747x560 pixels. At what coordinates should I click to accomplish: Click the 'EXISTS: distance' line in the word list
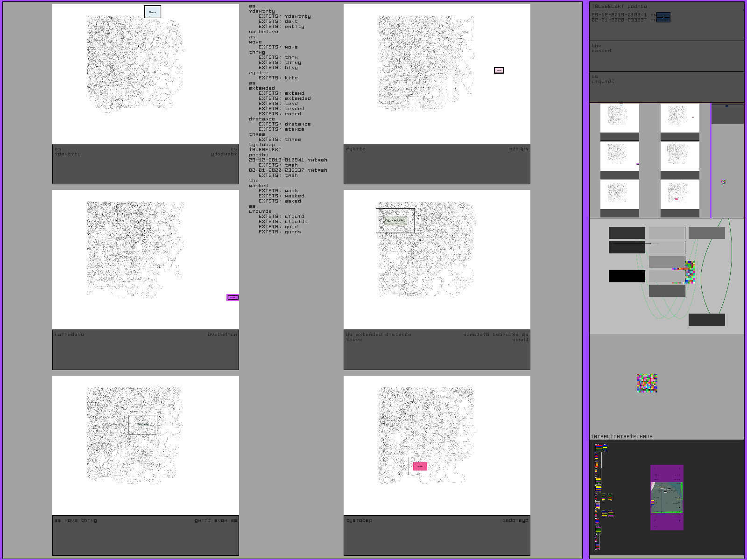[284, 124]
